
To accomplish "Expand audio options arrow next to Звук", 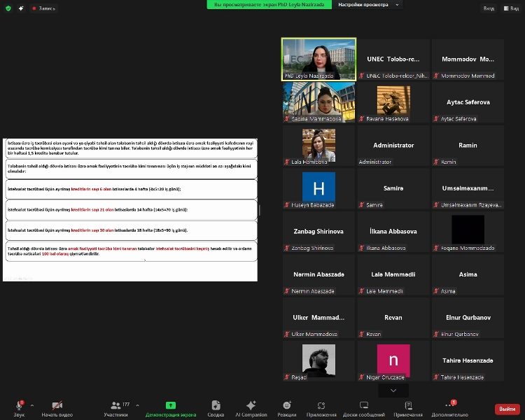I will tap(32, 405).
